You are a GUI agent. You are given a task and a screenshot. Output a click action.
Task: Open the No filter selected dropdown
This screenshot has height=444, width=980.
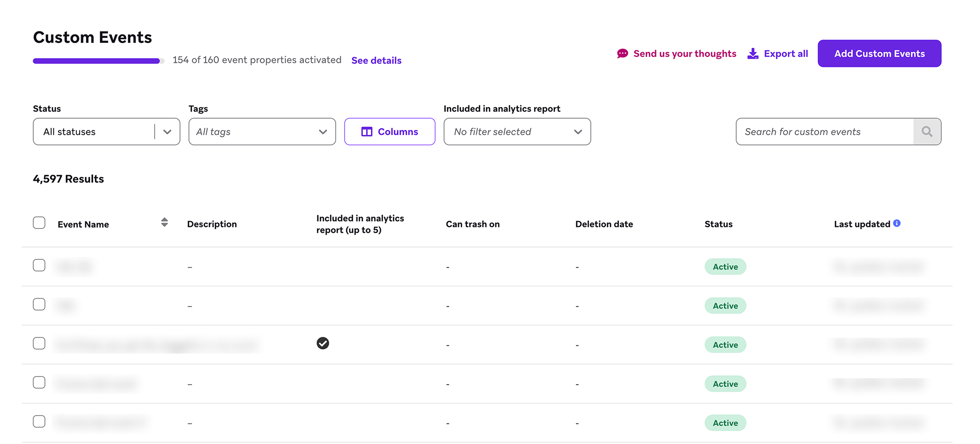coord(517,132)
